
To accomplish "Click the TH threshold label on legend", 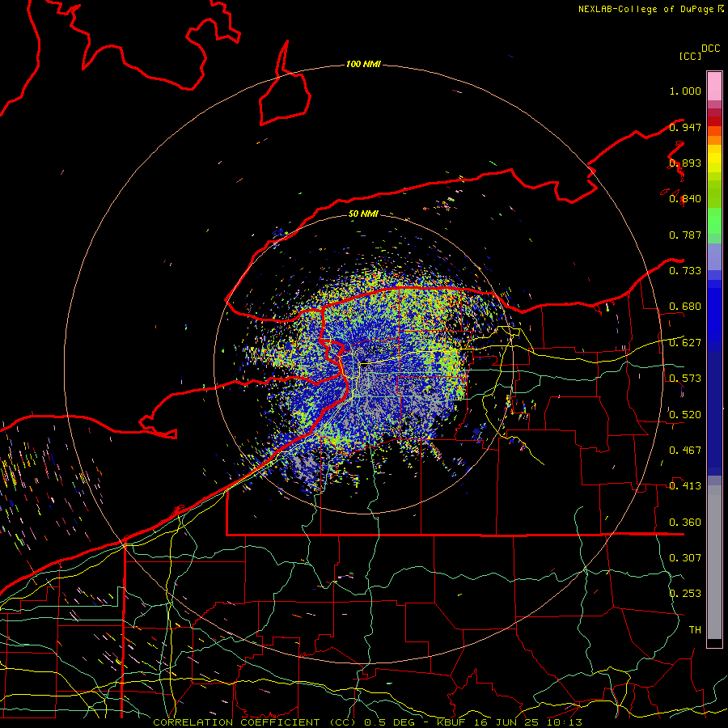I will [x=695, y=630].
